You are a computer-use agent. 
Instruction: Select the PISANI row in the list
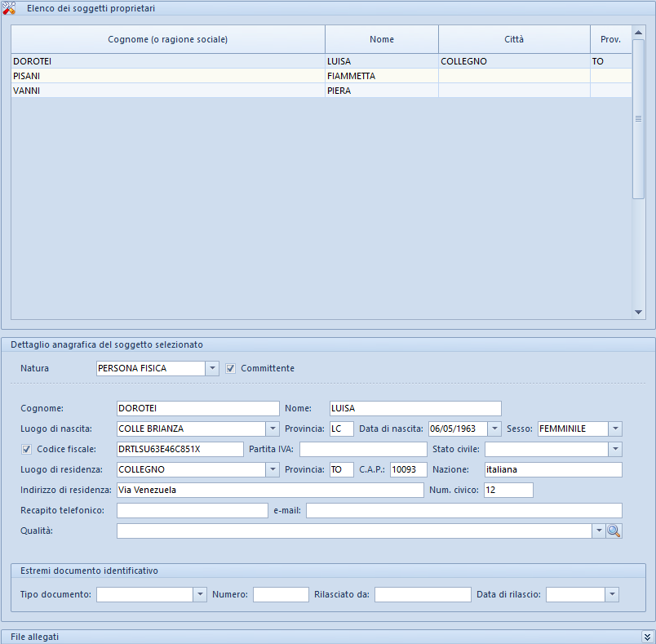coord(321,76)
